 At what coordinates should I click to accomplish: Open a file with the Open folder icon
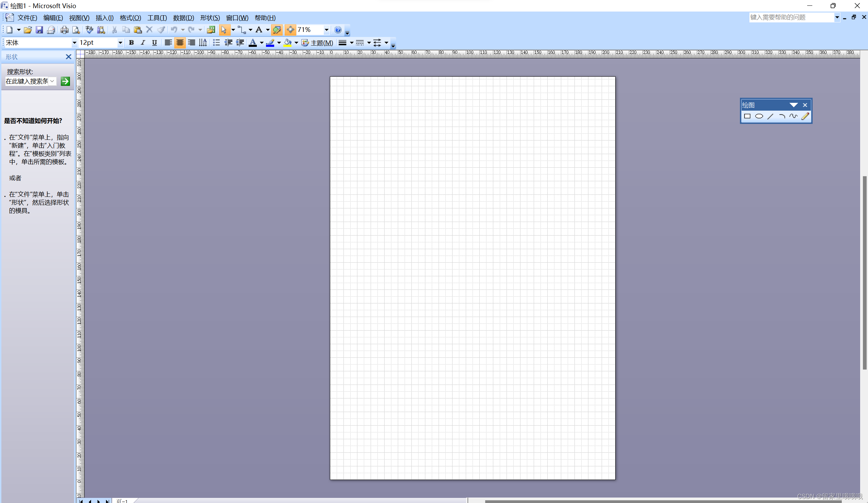click(28, 30)
